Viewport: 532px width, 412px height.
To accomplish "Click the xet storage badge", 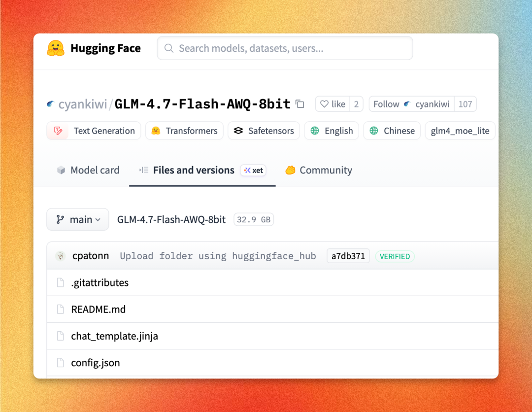I will click(253, 171).
